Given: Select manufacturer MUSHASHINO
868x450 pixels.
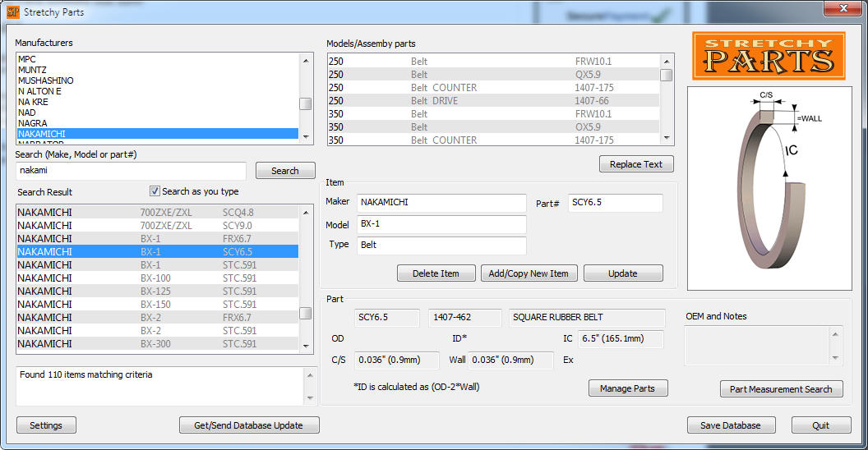Looking at the screenshot, I should point(158,80).
